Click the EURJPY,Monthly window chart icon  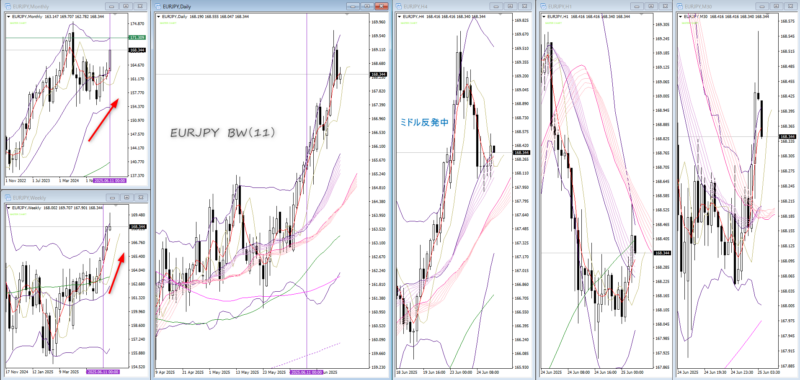[7, 6]
